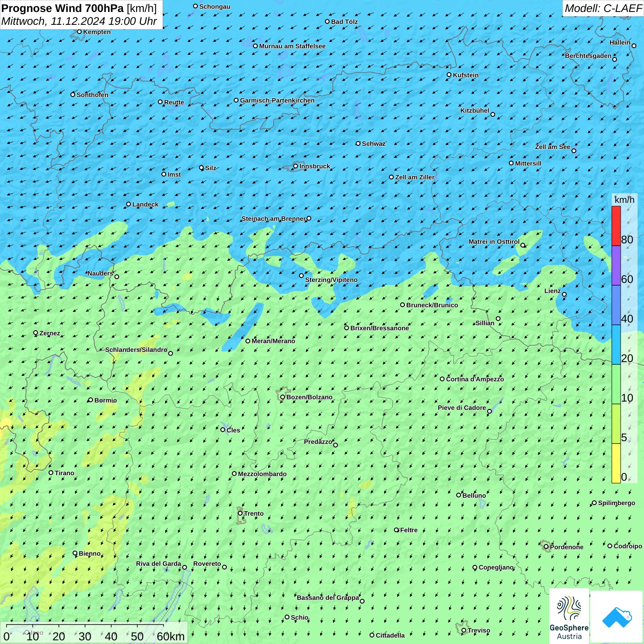Click the Belluno location dot

click(x=458, y=495)
